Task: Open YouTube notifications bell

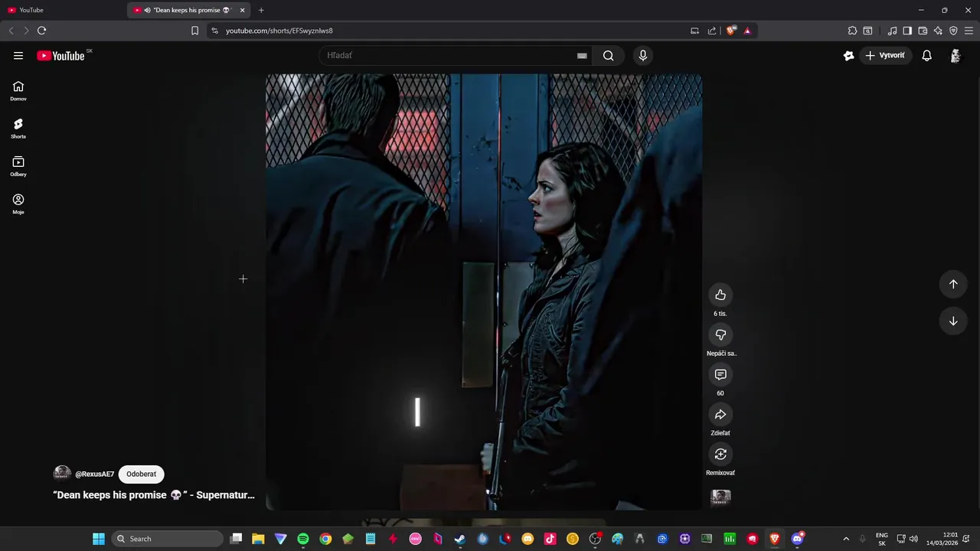Action: 926,55
